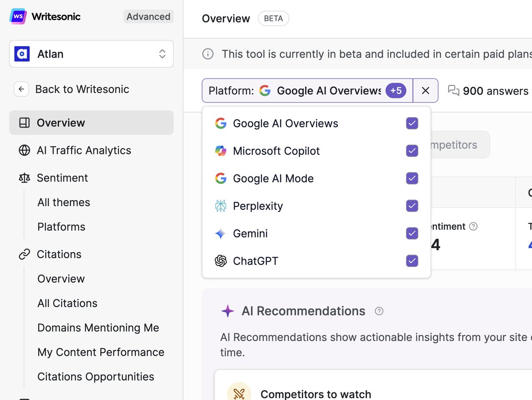The image size is (532, 400).
Task: Select the Perplexity option label
Action: point(258,206)
